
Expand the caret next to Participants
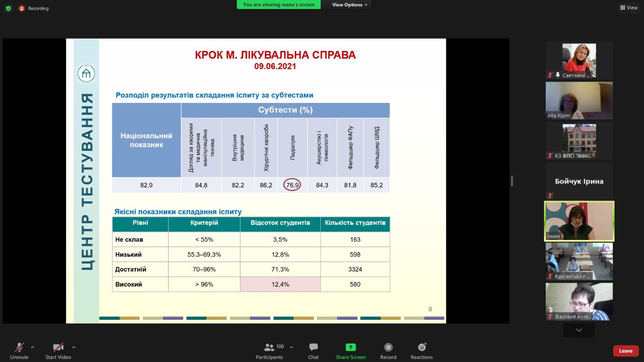pos(291,347)
